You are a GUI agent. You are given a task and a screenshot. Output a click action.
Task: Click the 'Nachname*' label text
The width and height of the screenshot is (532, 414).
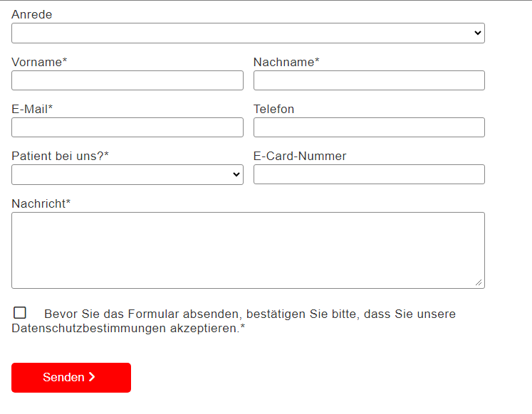pyautogui.click(x=286, y=62)
